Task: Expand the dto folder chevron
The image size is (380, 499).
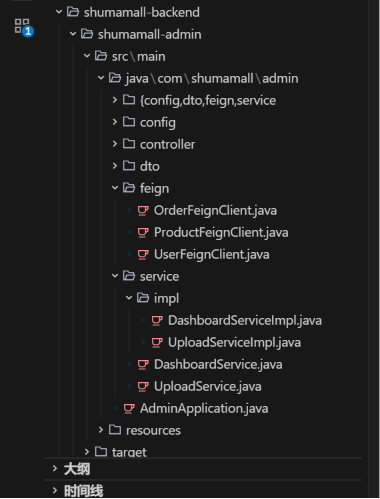Action: click(115, 166)
